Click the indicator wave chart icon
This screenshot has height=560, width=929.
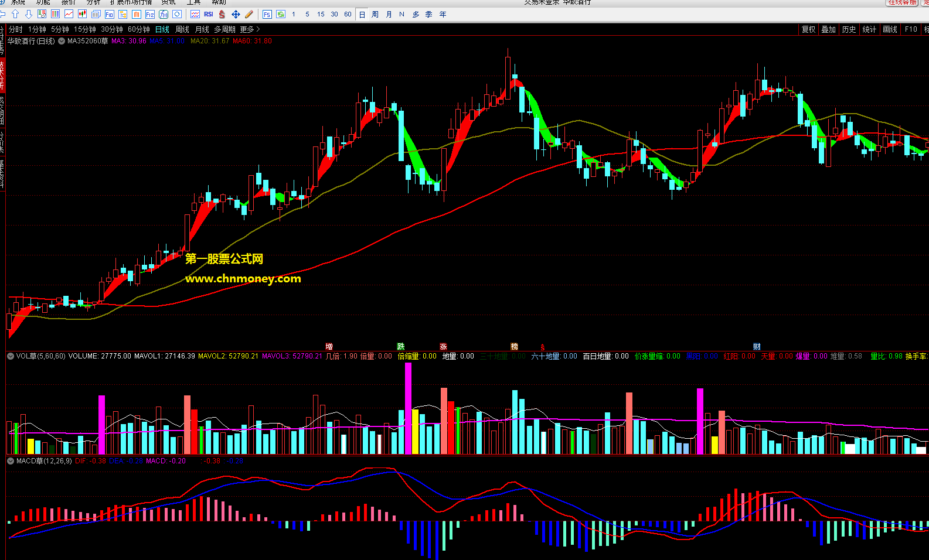(x=195, y=14)
